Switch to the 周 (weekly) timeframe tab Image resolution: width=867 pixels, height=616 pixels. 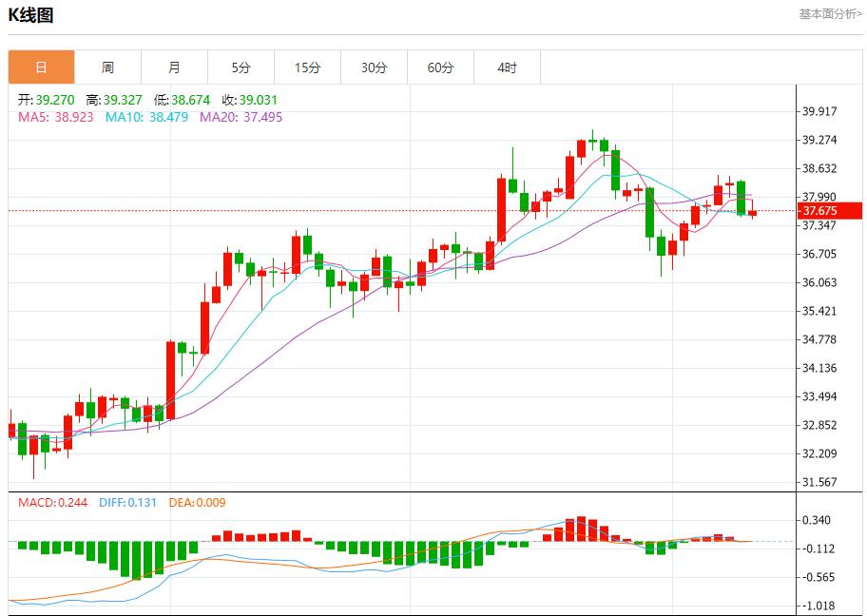click(x=107, y=67)
